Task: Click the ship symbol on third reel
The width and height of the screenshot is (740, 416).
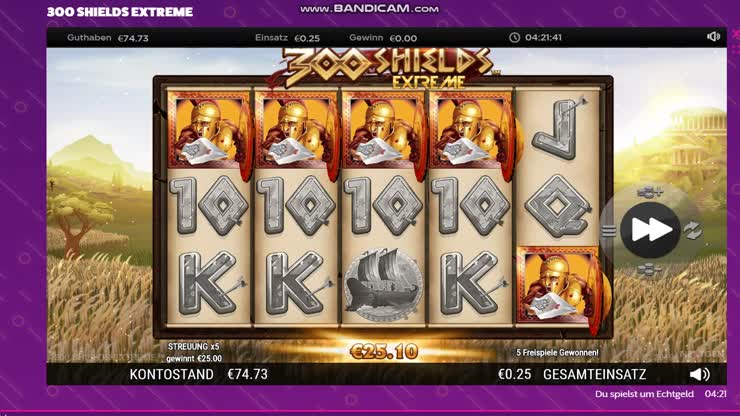Action: point(383,285)
